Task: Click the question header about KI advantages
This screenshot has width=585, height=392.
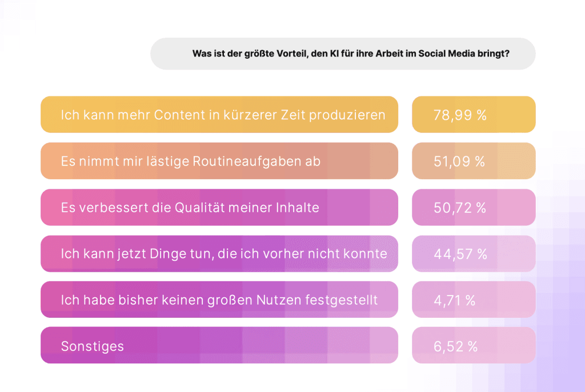Action: [x=343, y=54]
